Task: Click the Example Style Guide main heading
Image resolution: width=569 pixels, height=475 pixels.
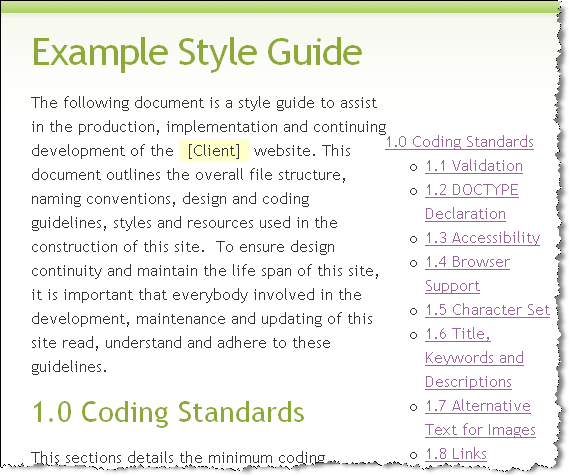Action: 197,53
